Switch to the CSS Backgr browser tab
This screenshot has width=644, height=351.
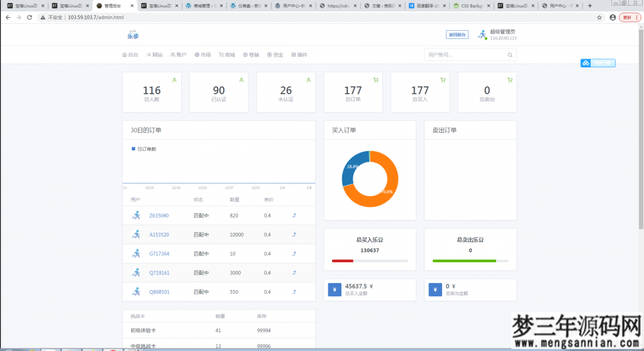click(471, 6)
